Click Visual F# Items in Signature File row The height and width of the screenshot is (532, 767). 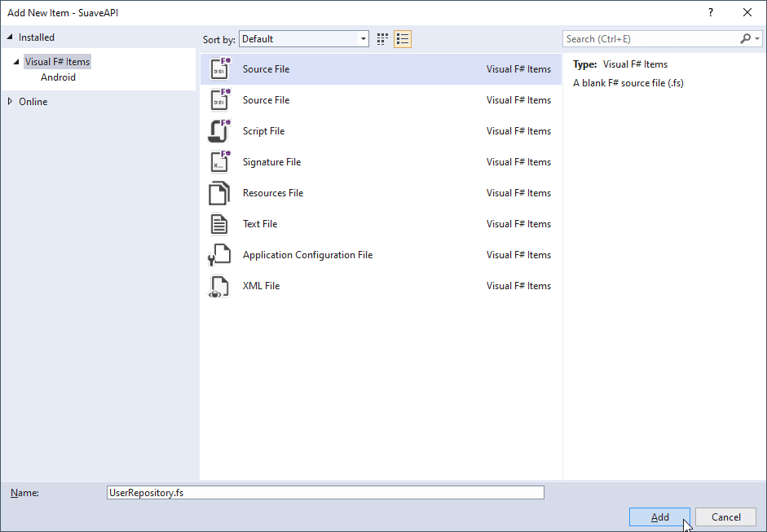518,162
